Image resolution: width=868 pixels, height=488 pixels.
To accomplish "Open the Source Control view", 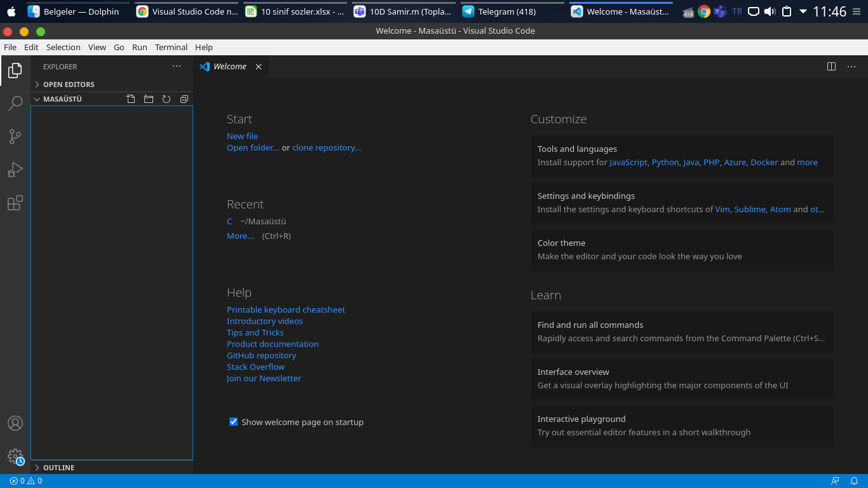I will click(x=15, y=136).
